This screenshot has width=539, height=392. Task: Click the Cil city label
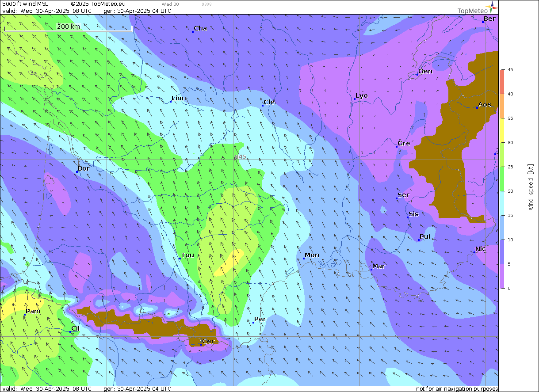(x=75, y=328)
